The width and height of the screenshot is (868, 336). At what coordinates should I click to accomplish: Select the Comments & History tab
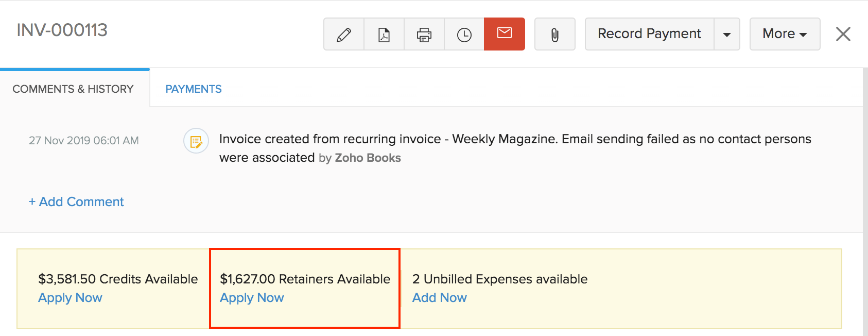[x=73, y=89]
